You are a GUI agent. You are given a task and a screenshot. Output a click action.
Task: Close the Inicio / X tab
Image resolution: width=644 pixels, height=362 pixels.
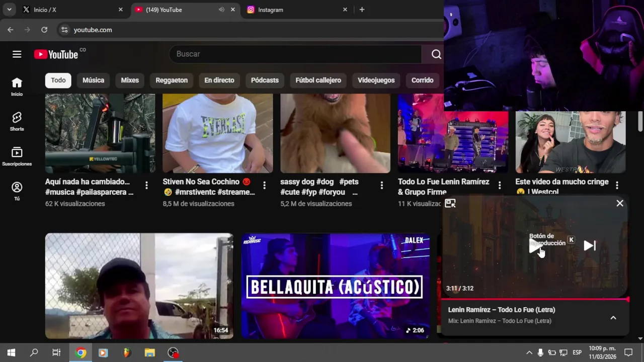pos(120,10)
